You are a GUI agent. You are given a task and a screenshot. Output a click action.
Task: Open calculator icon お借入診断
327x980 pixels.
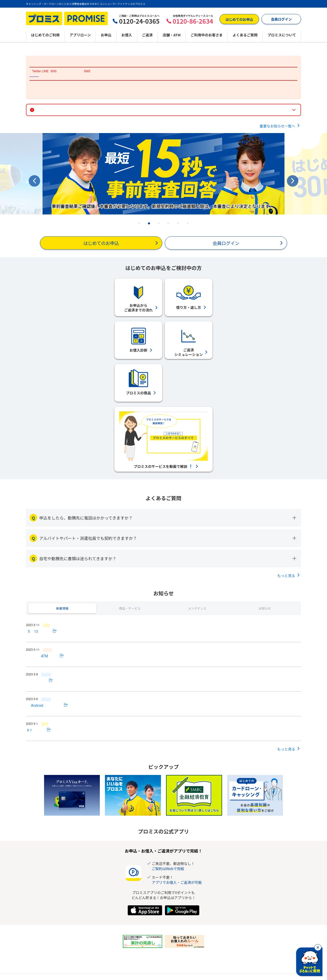point(138,340)
